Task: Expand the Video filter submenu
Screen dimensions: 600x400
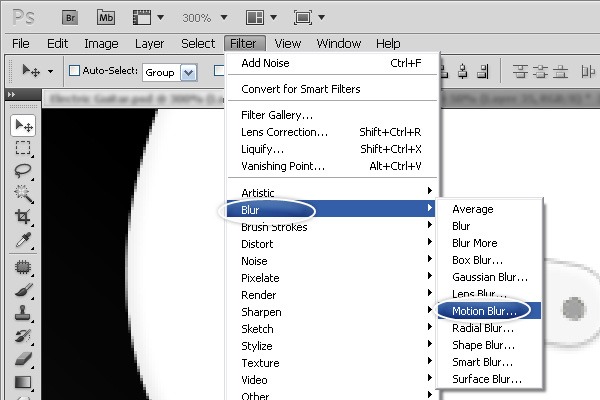Action: pos(331,380)
